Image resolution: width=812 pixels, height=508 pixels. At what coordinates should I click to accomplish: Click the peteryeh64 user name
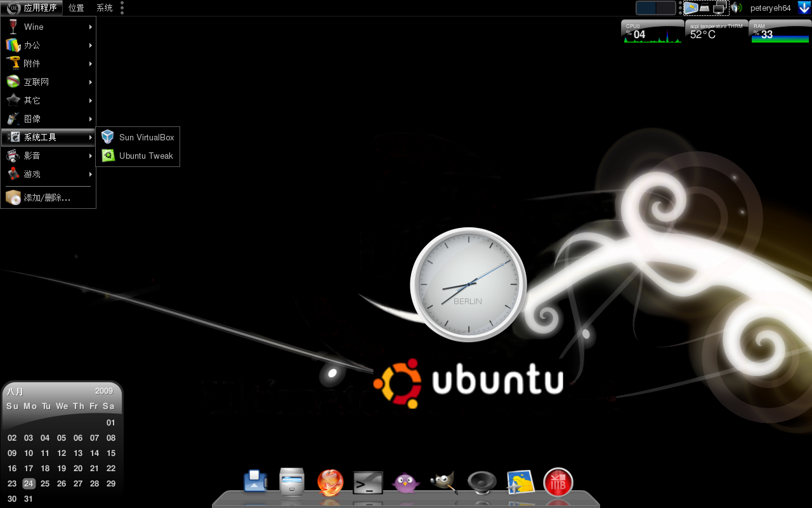pos(770,8)
